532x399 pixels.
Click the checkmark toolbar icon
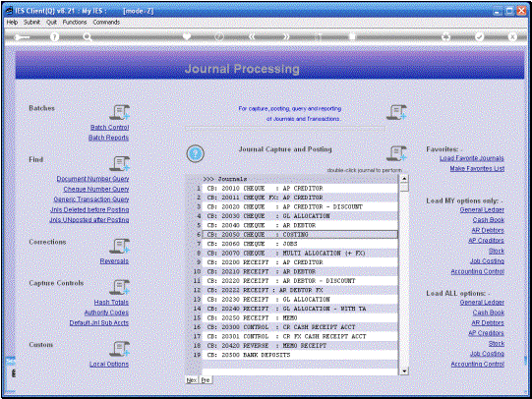tap(480, 36)
